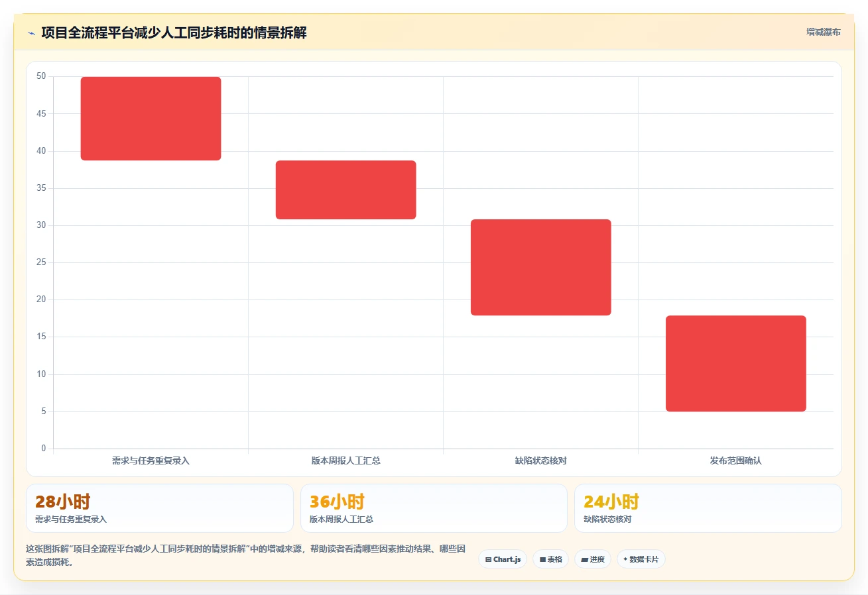
Task: Click the 增减瀑布 label in header
Action: pos(824,32)
